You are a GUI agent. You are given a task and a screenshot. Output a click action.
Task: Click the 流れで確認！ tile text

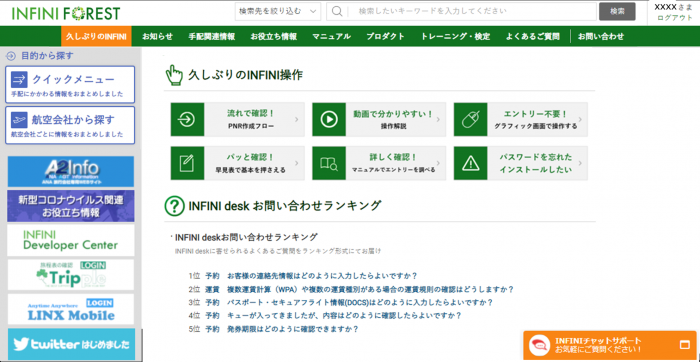tap(250, 114)
